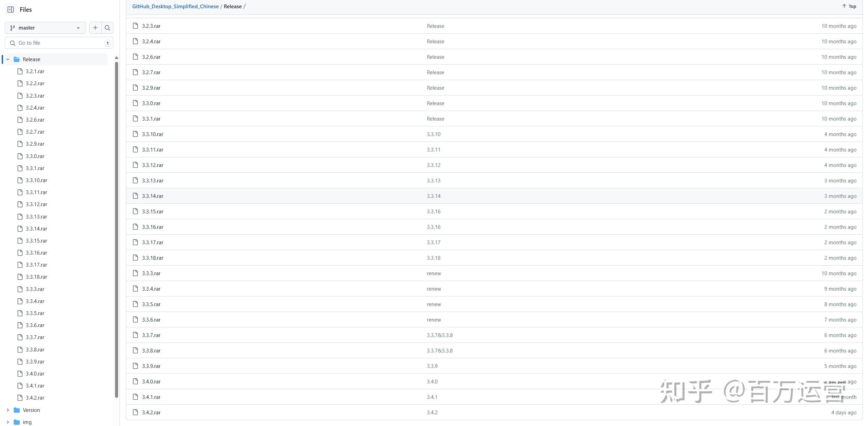
Task: Click file icon beside 3.4.2.rar in main list
Action: click(x=135, y=412)
